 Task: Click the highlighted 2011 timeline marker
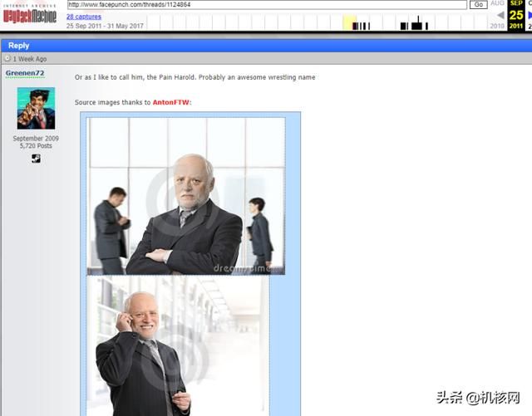point(349,22)
